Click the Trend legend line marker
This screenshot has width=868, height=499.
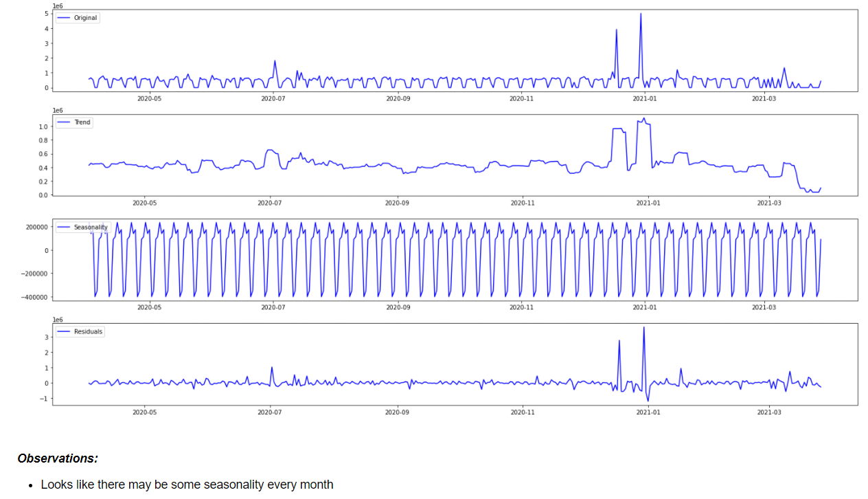[62, 122]
